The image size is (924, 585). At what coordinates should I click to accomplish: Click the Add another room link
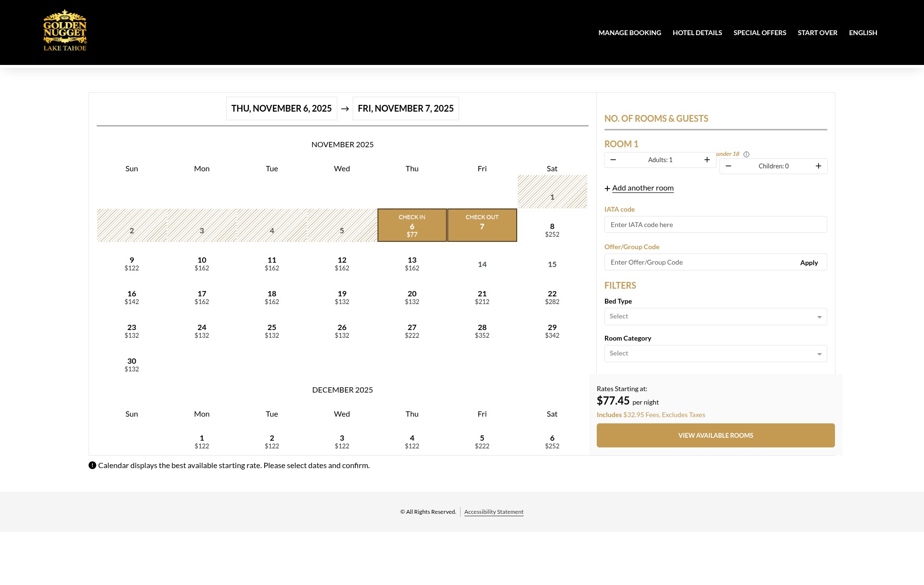tap(643, 188)
